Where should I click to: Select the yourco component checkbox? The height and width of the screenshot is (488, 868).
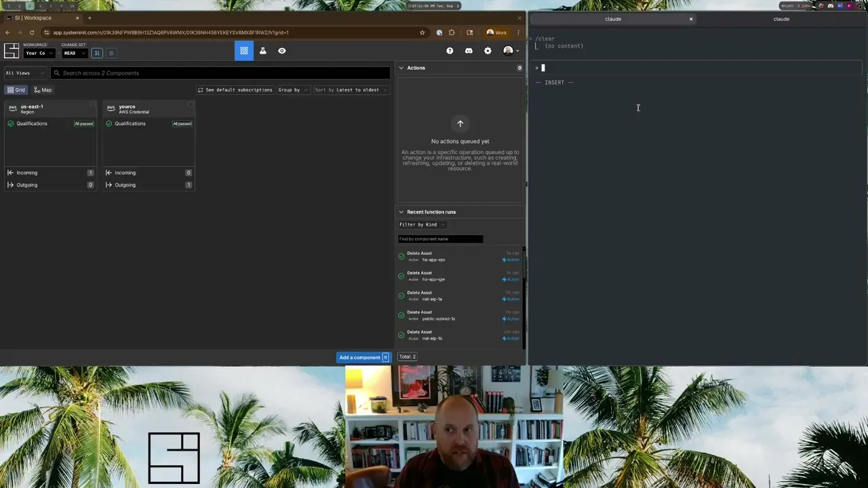point(191,105)
